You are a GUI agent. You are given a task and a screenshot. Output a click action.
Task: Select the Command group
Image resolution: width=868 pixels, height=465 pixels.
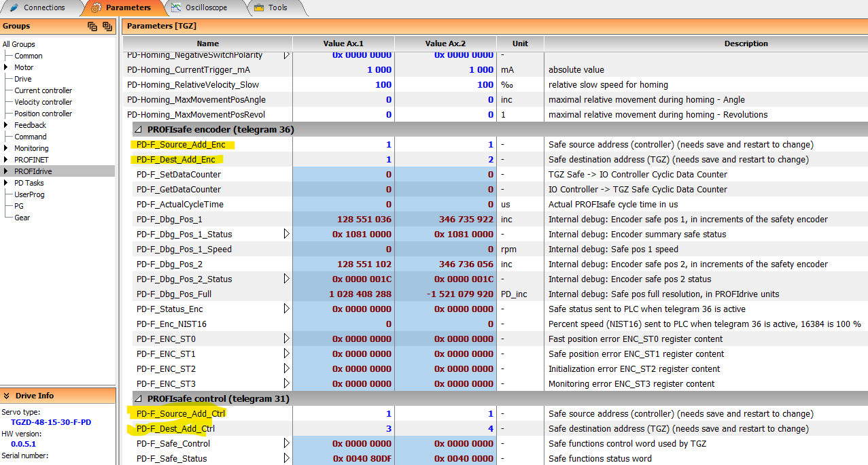coord(31,137)
